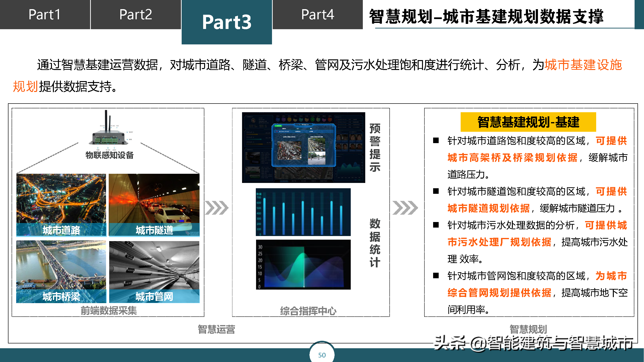Screen dimensions: 644x362
Task: Open the 城市管网 pipeline photo
Action: [154, 272]
